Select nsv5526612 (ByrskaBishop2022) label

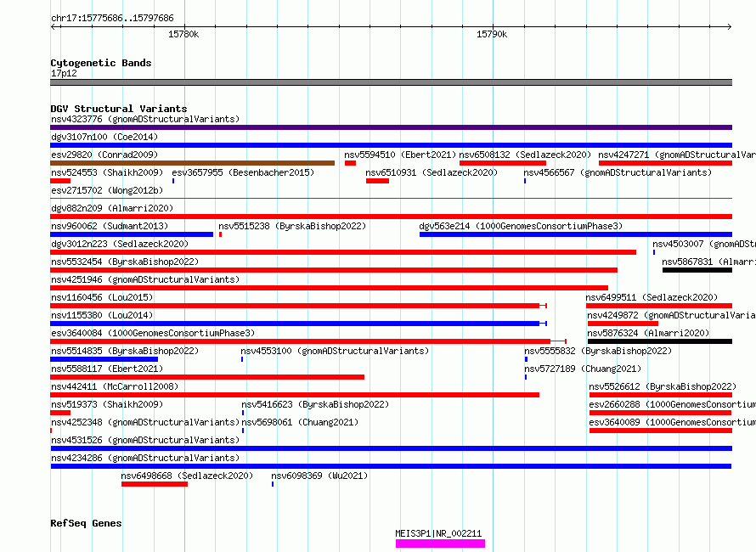click(x=663, y=386)
